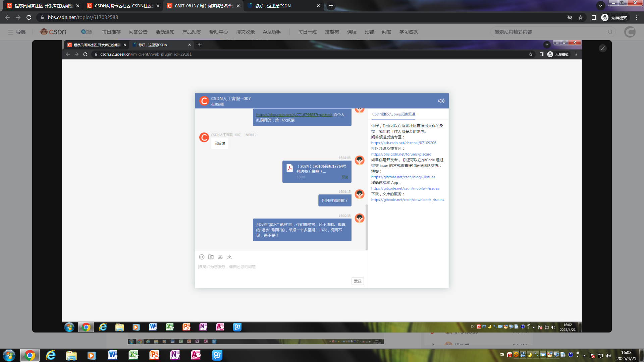
Task: Launch Excel from the bottom Windows taskbar
Action: click(x=133, y=355)
